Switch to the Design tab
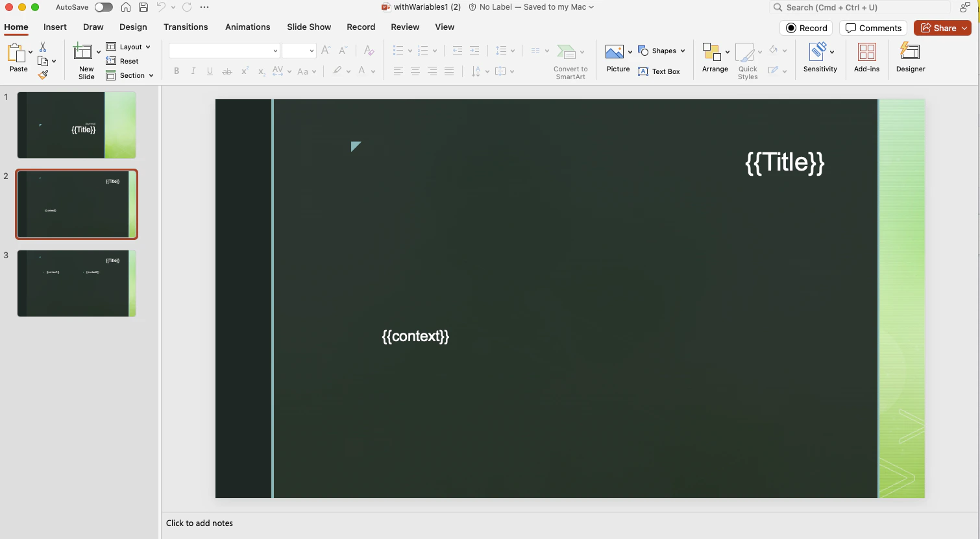 coord(133,27)
